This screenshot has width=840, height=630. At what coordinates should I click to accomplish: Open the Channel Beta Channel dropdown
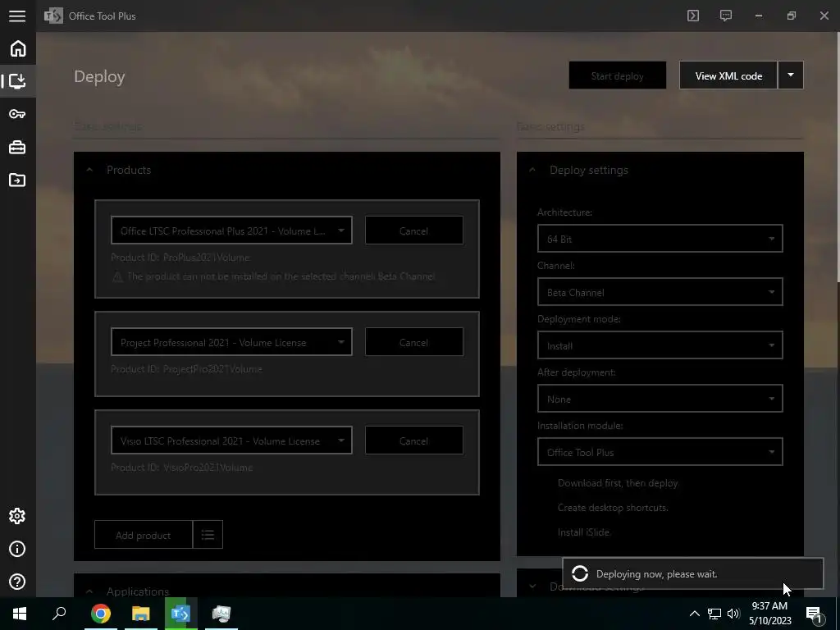point(660,292)
